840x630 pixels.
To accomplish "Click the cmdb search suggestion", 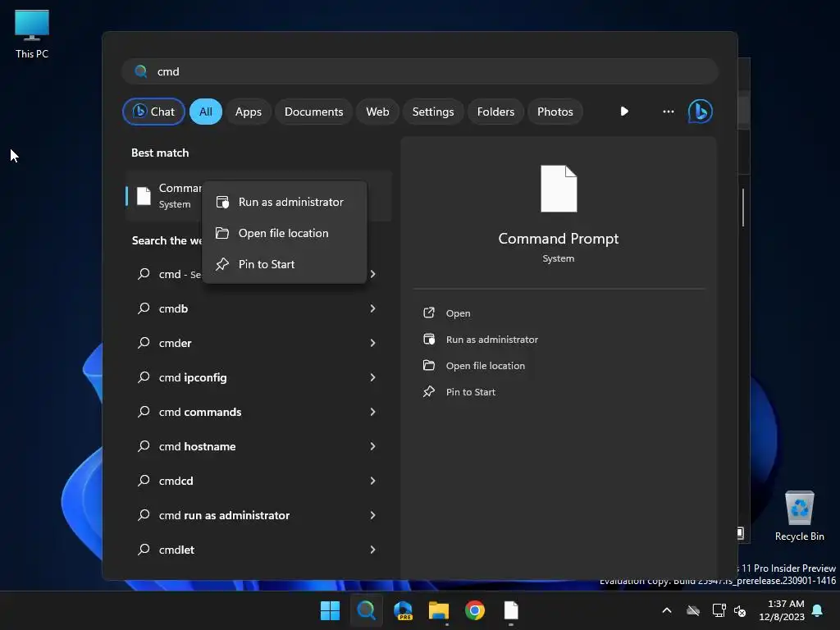I will point(246,308).
